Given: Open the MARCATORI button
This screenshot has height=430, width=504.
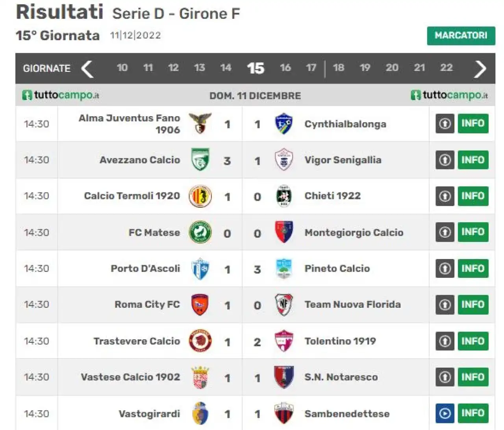Looking at the screenshot, I should [461, 35].
